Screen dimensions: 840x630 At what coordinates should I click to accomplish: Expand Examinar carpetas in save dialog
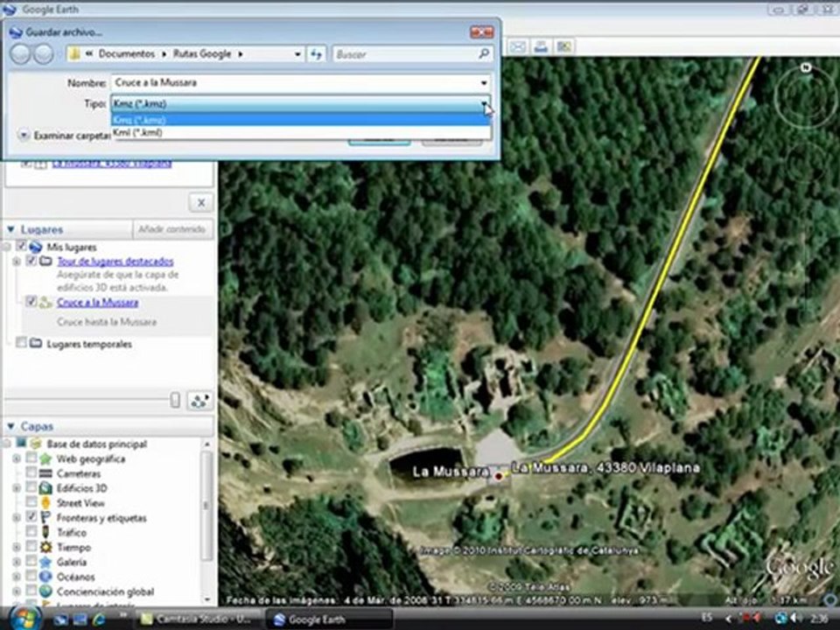pos(24,136)
